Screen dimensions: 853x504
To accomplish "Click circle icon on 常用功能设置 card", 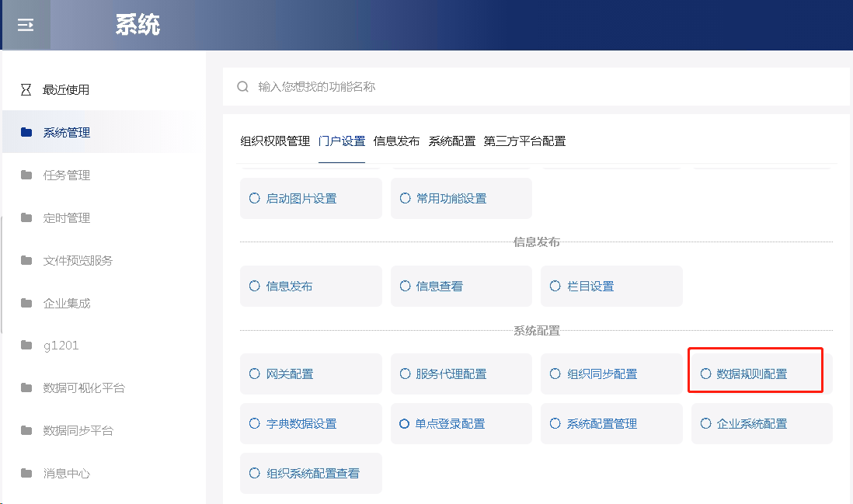I will click(406, 198).
